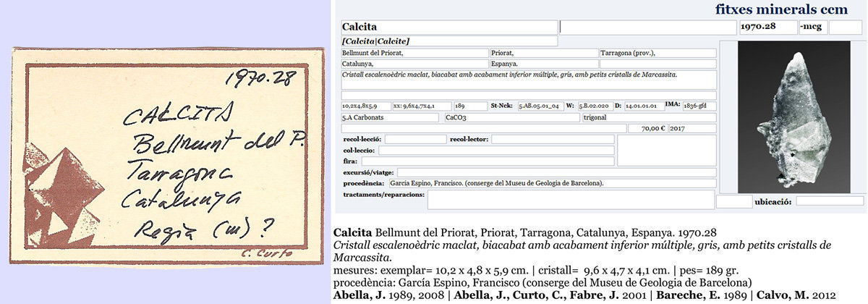This screenshot has width=868, height=304.
Task: Click the '-mcg' suffix field
Action: 812,28
